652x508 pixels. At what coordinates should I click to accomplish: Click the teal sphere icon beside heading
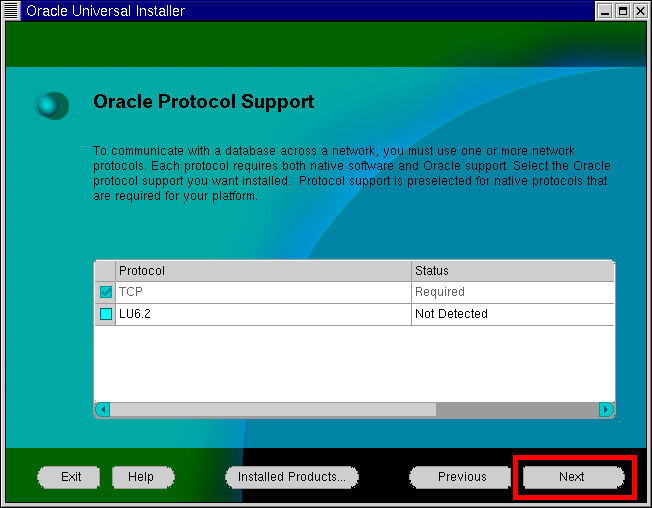click(52, 104)
